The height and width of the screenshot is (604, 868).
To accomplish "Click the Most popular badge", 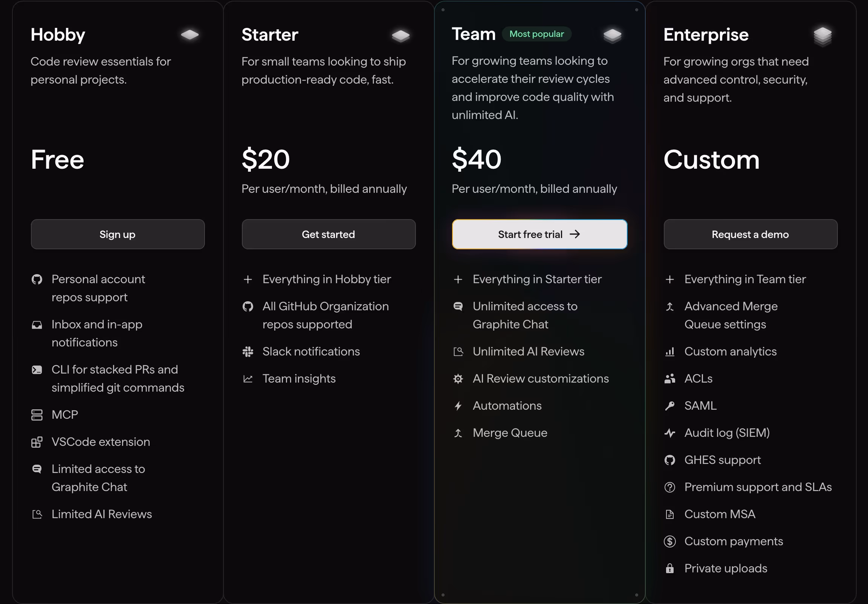I will tap(536, 34).
